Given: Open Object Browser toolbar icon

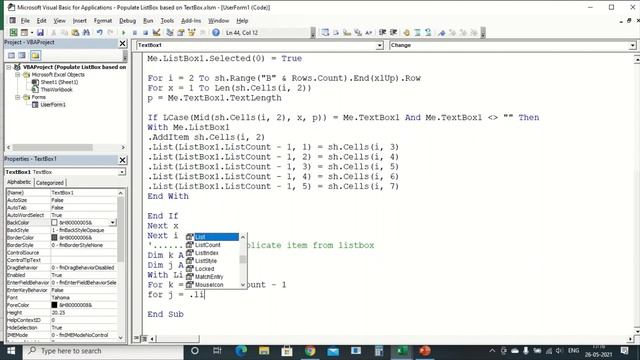Looking at the screenshot, I should click(x=191, y=33).
